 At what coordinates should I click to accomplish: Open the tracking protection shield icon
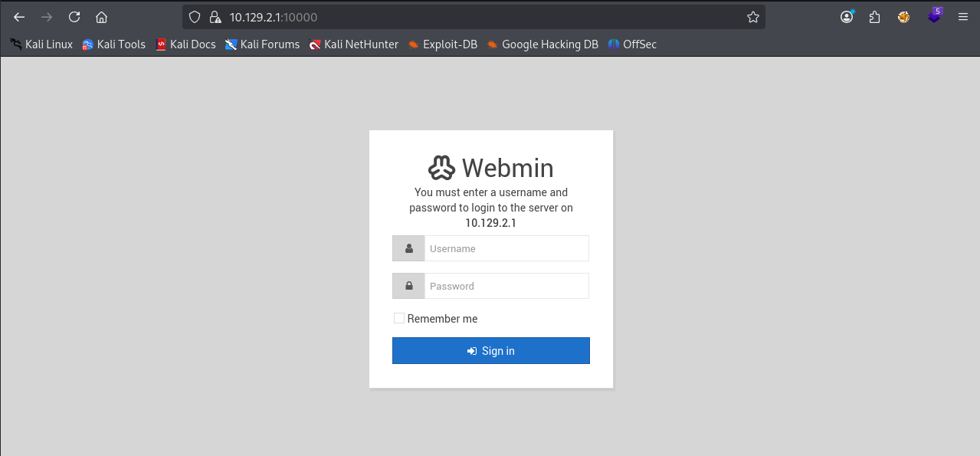[x=195, y=17]
